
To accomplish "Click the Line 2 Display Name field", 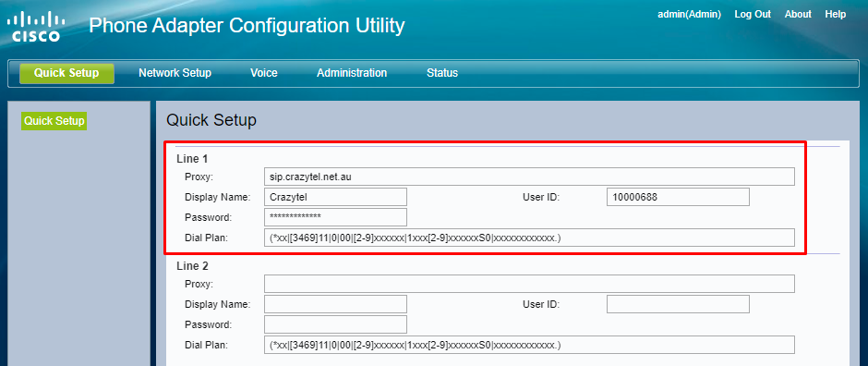I will (x=335, y=304).
